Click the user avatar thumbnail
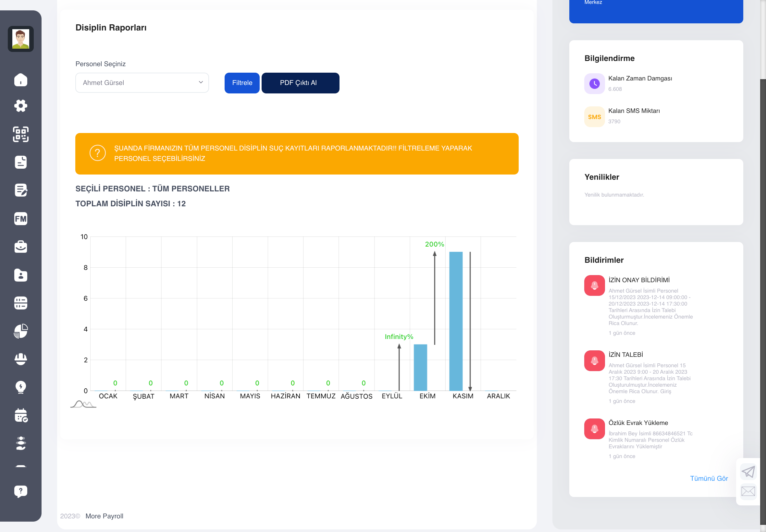766x532 pixels. (x=21, y=39)
